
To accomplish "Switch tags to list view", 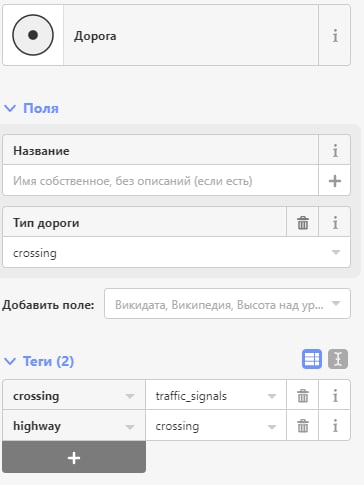I will pyautogui.click(x=312, y=359).
